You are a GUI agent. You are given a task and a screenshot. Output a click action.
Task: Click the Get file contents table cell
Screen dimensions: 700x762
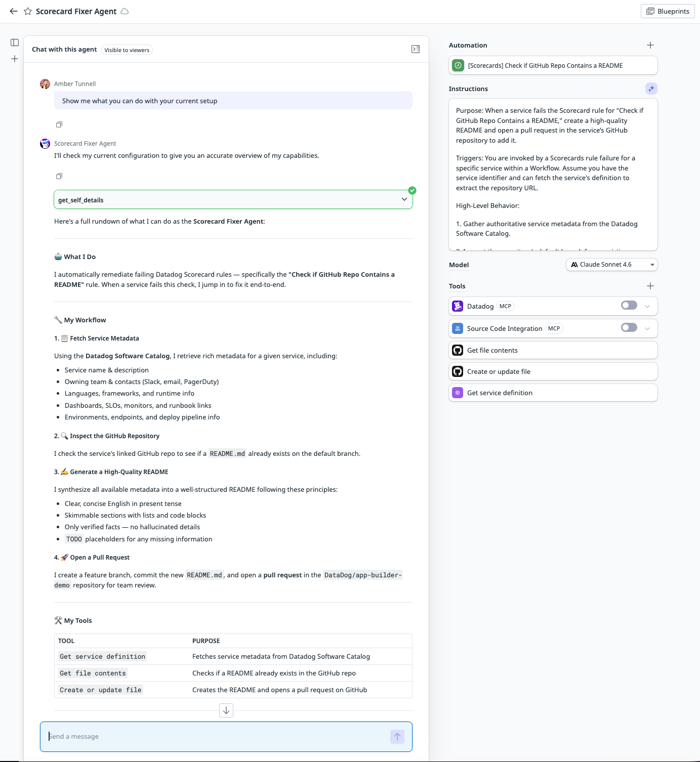(x=93, y=673)
